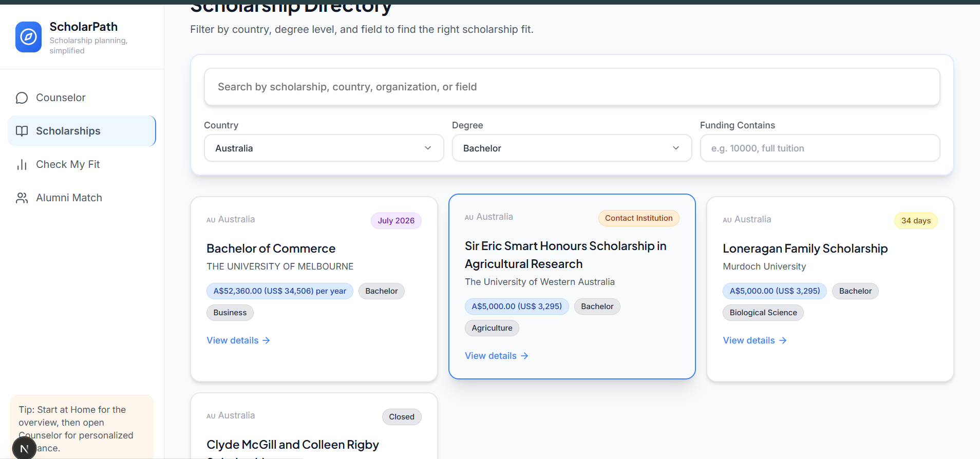Image resolution: width=980 pixels, height=459 pixels.
Task: Click the Check My Fit bar chart icon
Action: pos(22,164)
